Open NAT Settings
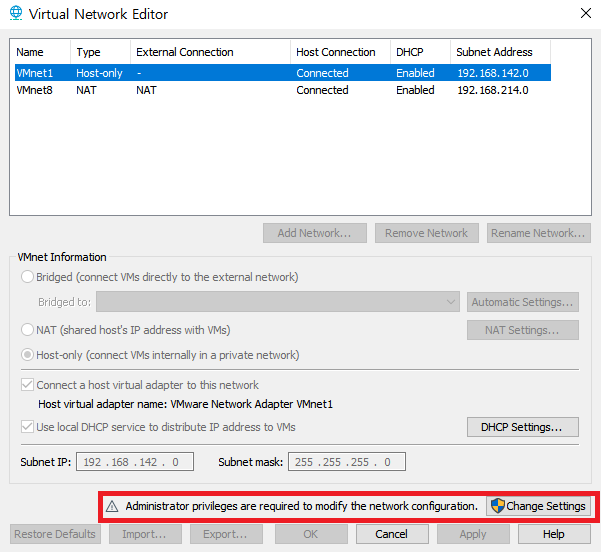 point(523,330)
